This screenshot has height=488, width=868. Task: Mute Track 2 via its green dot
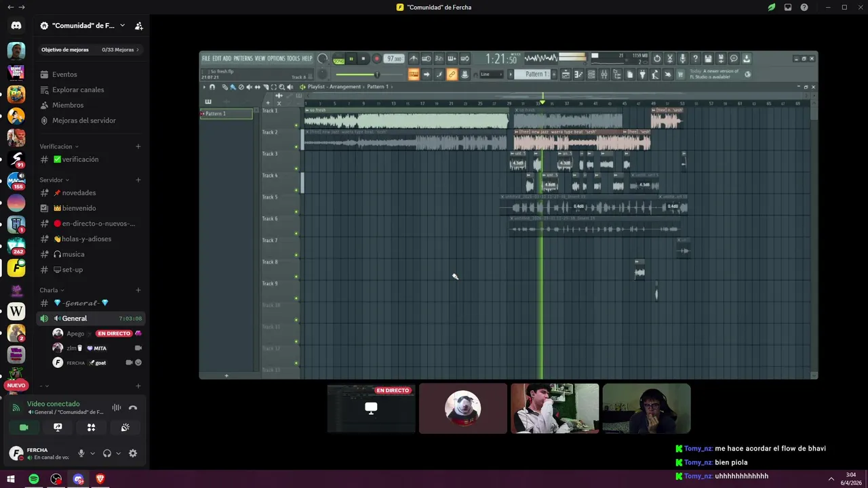tap(296, 147)
